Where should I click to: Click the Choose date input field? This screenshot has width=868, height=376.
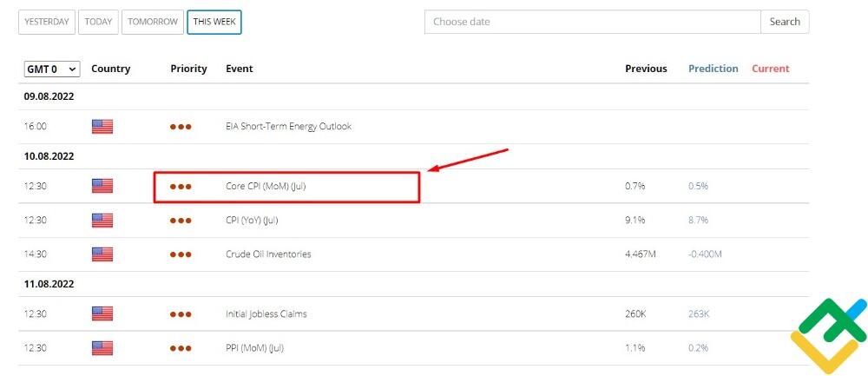tap(592, 22)
